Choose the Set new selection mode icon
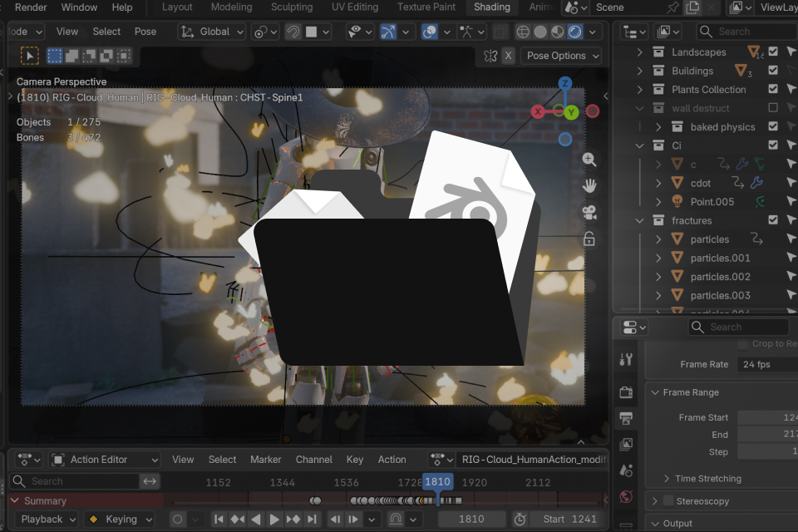This screenshot has height=532, width=798. pos(55,56)
